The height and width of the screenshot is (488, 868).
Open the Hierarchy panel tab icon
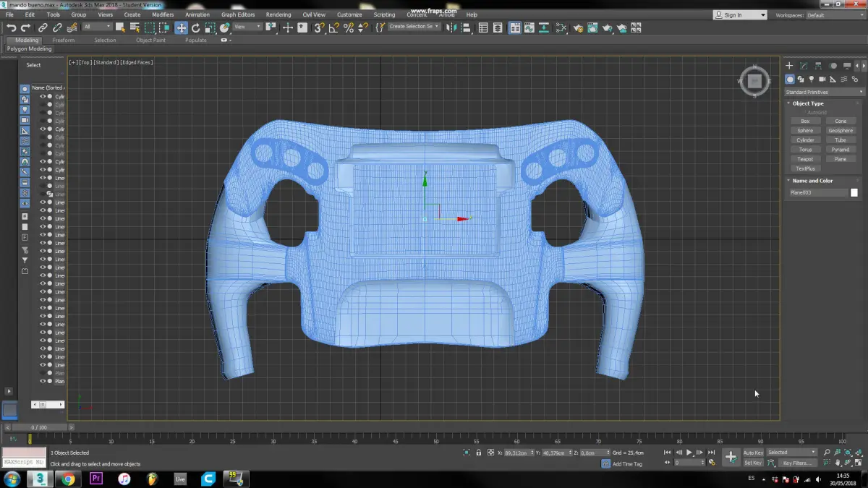[x=818, y=66]
